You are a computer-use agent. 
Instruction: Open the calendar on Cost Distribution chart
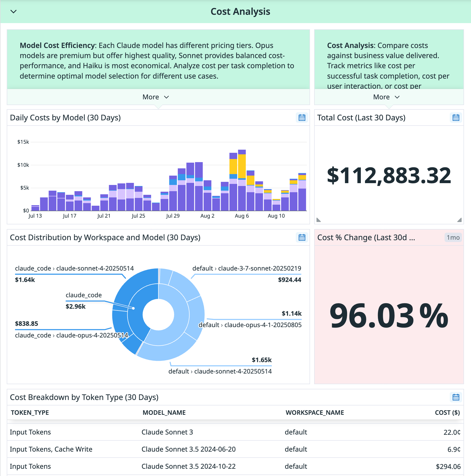pyautogui.click(x=301, y=237)
